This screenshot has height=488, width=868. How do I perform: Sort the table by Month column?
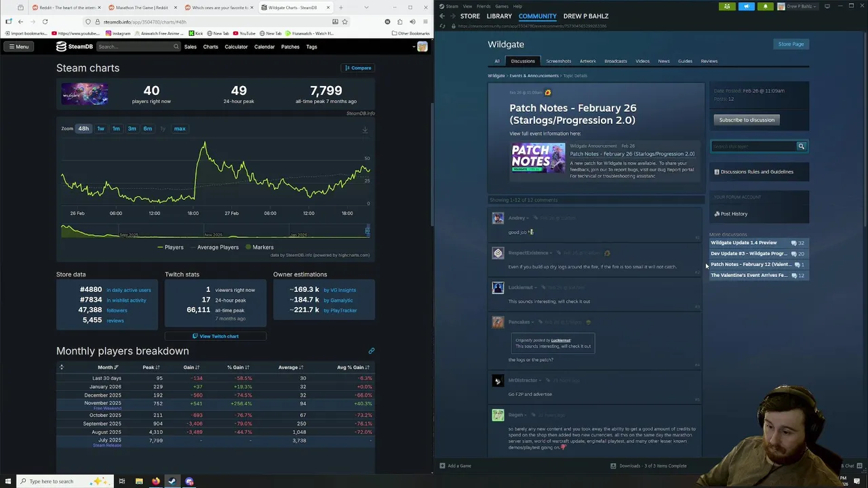(x=108, y=367)
